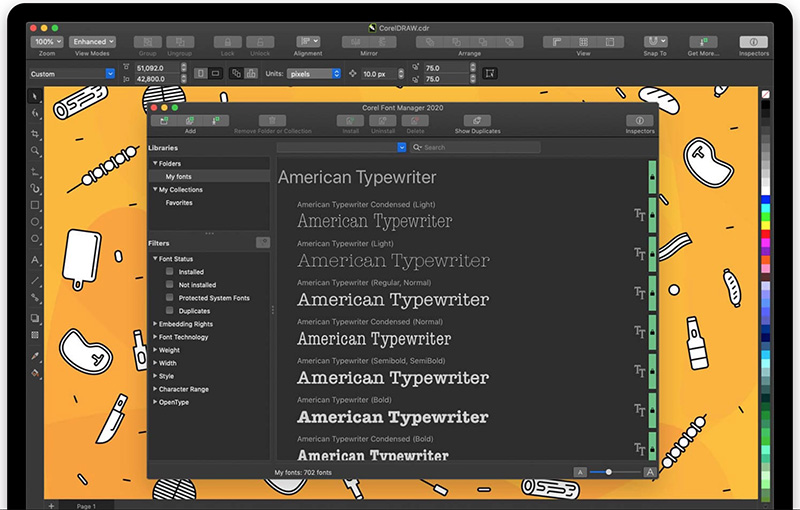Click Show Duplicates icon
This screenshot has width=800, height=510.
coord(477,121)
